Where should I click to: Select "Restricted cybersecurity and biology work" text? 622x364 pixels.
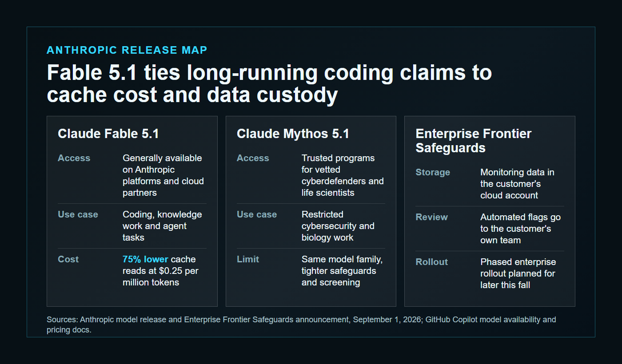pos(338,226)
